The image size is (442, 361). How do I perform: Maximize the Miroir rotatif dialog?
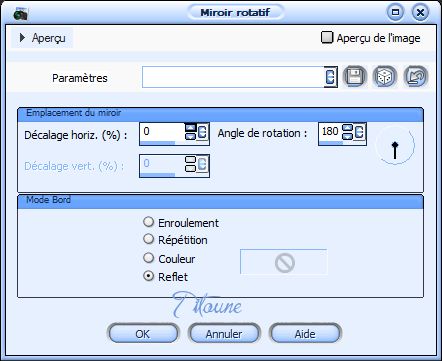point(395,13)
